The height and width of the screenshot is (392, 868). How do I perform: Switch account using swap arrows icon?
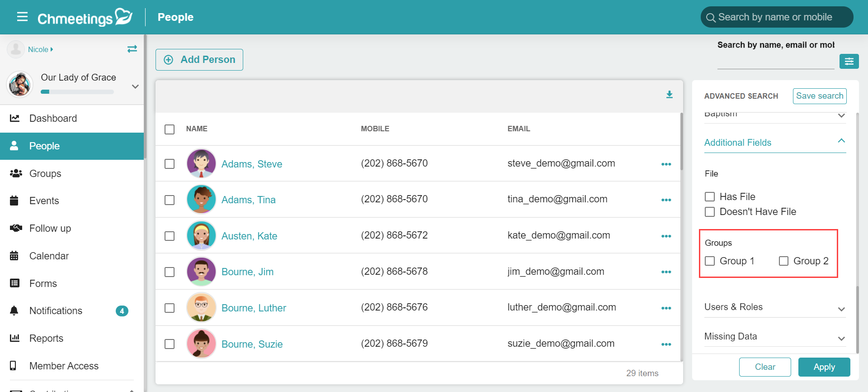(132, 49)
